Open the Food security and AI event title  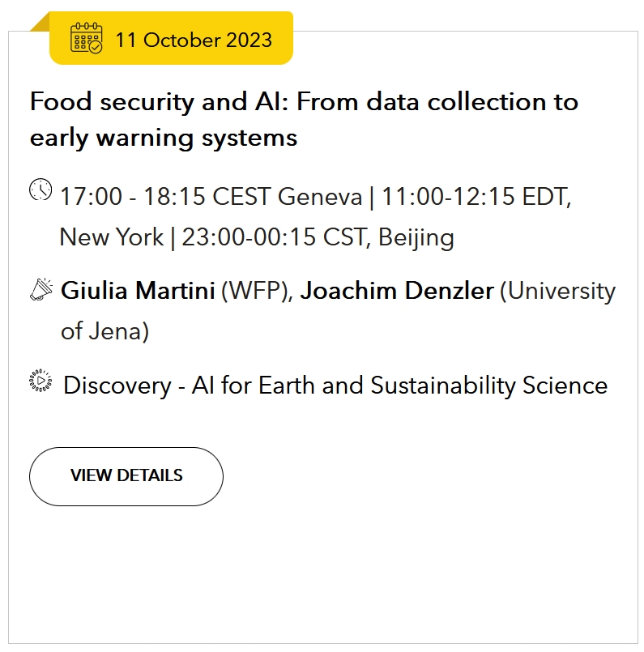[x=304, y=119]
